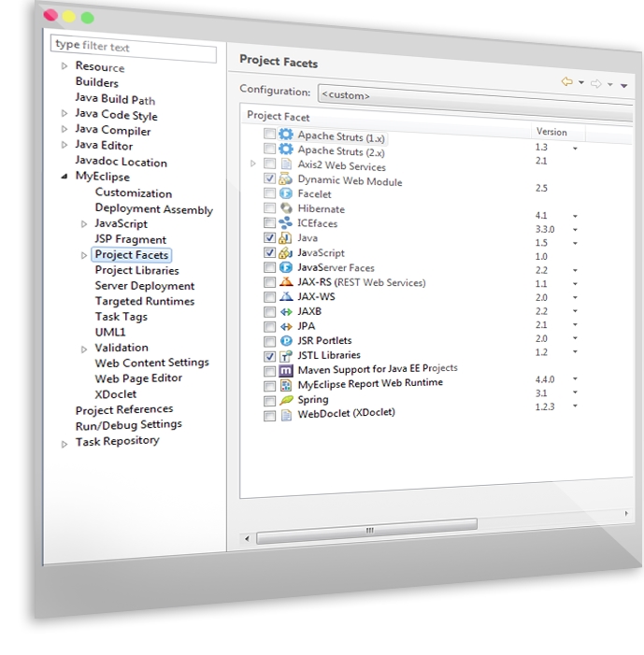Screen dimensions: 644x655
Task: Click the Axis2 Web Services document icon
Action: 286,164
